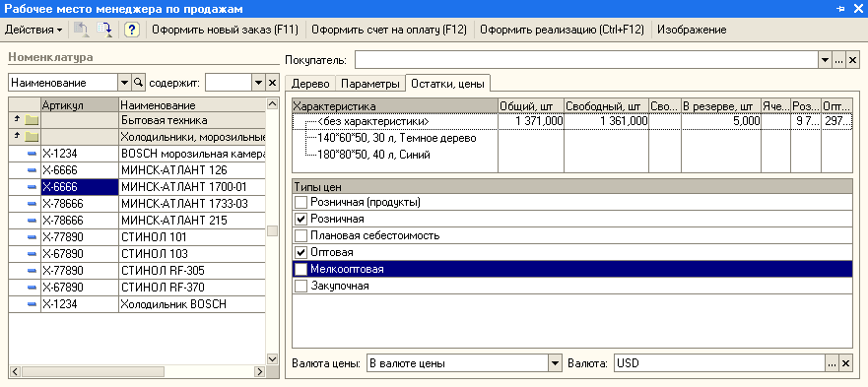The image size is (868, 387).
Task: Click the Бытовая техника folder icon
Action: 32,119
